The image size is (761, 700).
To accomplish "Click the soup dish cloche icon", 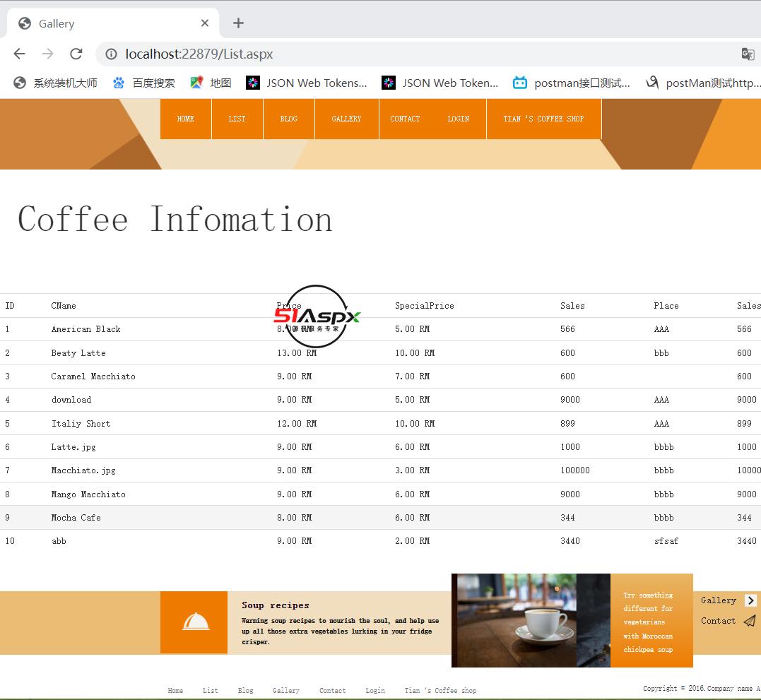I will (195, 622).
